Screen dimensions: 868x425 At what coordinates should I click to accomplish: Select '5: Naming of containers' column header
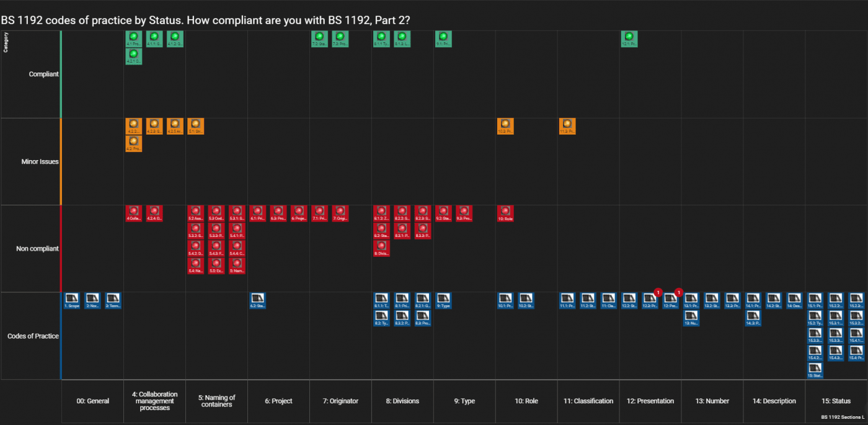pos(216,401)
